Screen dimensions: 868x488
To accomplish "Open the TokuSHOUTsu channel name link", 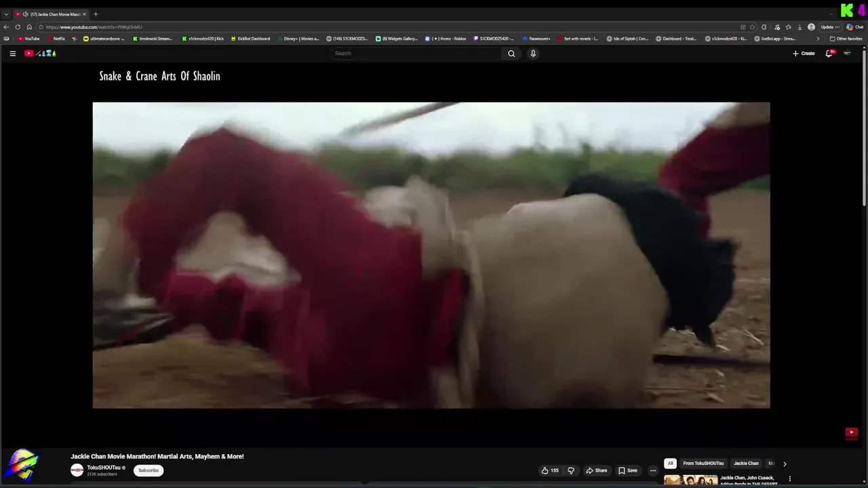I will pyautogui.click(x=103, y=468).
